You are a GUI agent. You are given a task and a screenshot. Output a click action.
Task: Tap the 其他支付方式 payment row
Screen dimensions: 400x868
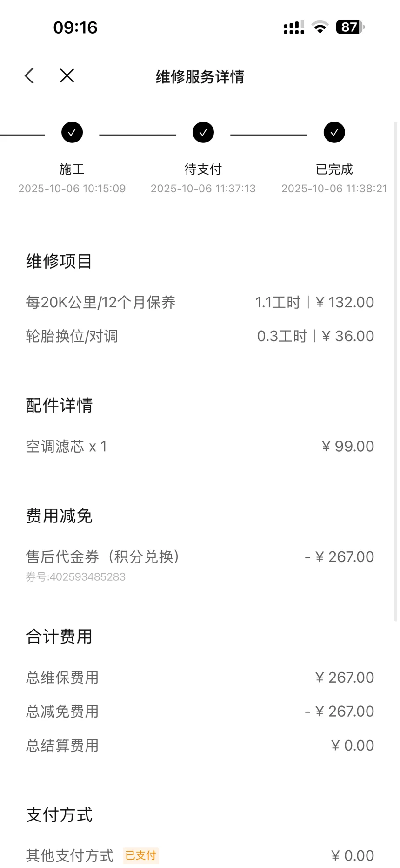[x=70, y=855]
